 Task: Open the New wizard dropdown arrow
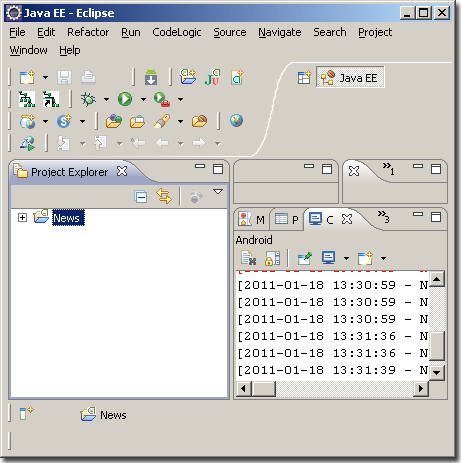(45, 78)
